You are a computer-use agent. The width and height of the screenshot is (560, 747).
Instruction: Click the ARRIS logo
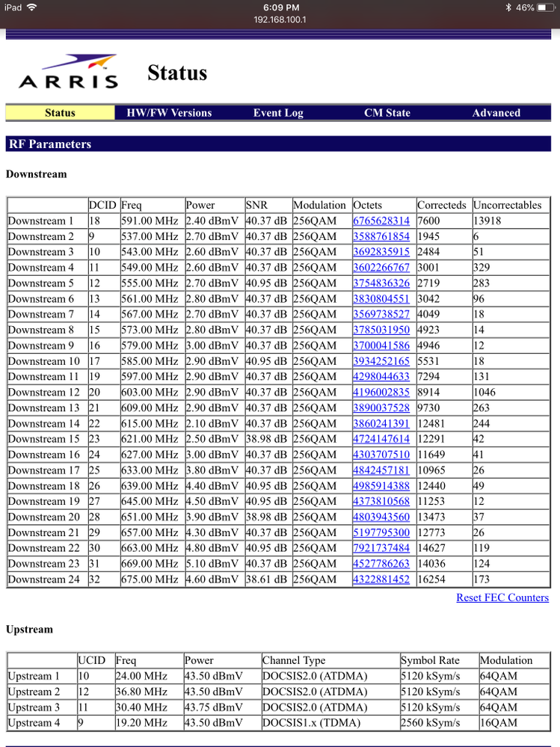pyautogui.click(x=68, y=72)
